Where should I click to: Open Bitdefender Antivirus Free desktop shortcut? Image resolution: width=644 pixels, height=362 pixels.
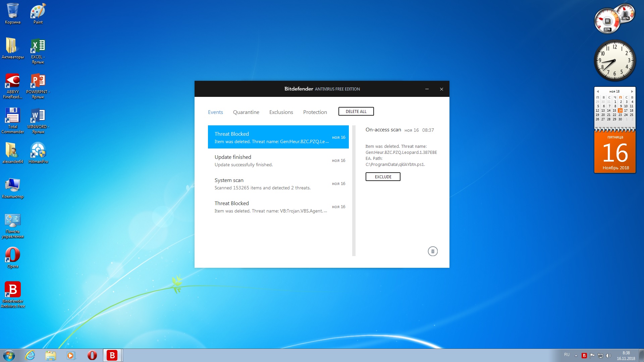(x=13, y=290)
